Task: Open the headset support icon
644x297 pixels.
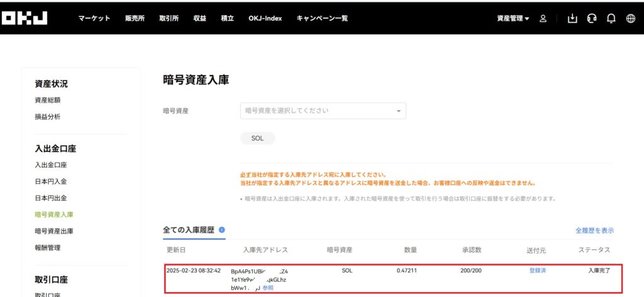Action: tap(591, 18)
